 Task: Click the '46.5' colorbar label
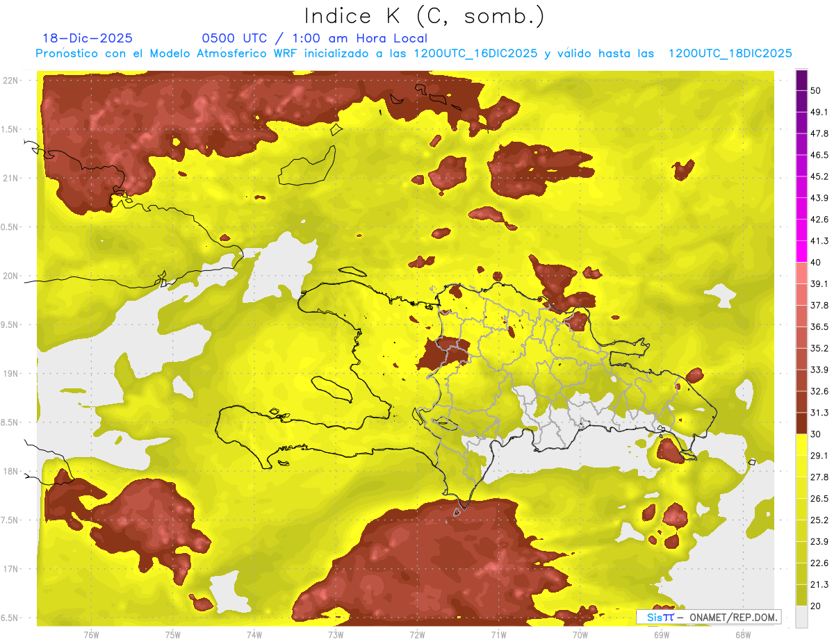tap(819, 155)
